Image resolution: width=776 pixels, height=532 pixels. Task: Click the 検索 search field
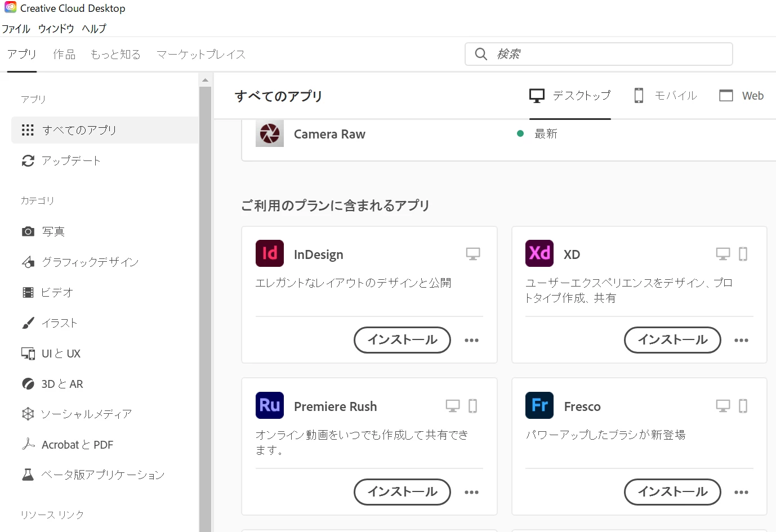tap(599, 54)
